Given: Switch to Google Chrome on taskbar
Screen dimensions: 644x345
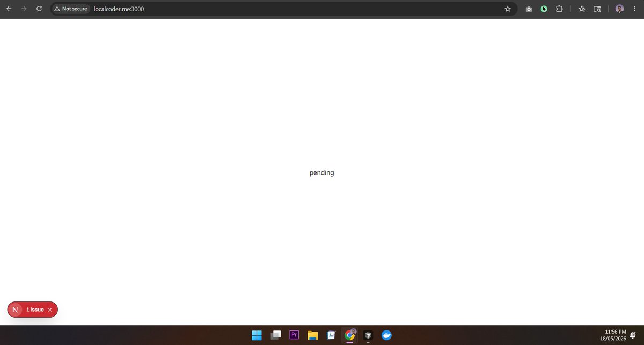Looking at the screenshot, I should pyautogui.click(x=349, y=335).
